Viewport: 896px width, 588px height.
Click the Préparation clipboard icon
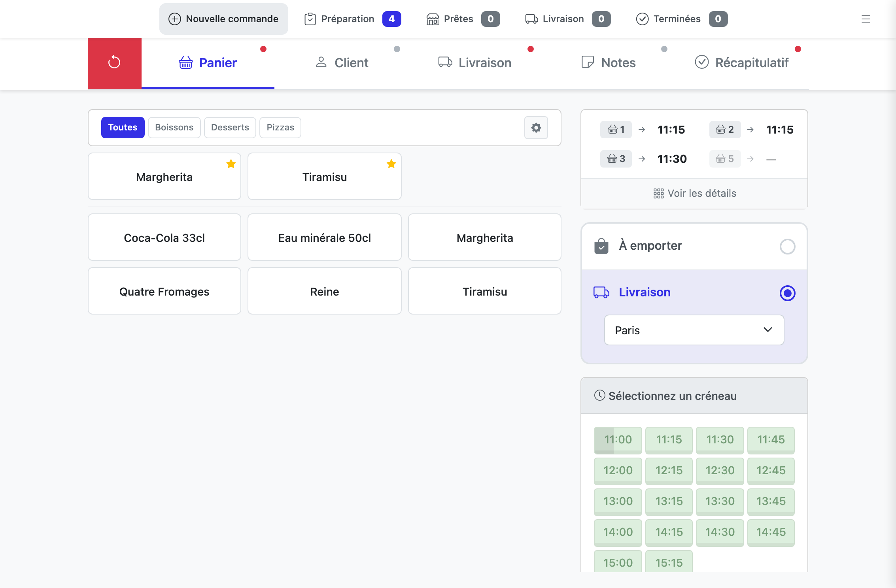310,19
